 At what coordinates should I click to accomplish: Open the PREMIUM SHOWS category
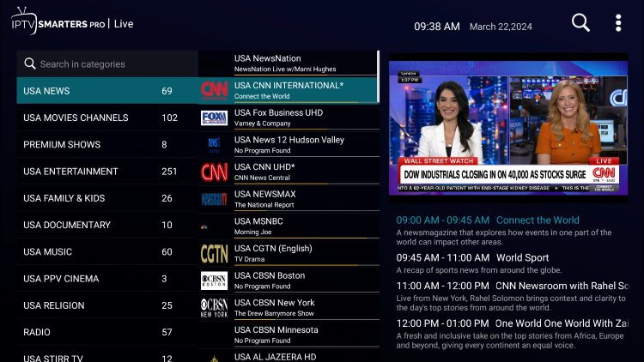click(107, 144)
